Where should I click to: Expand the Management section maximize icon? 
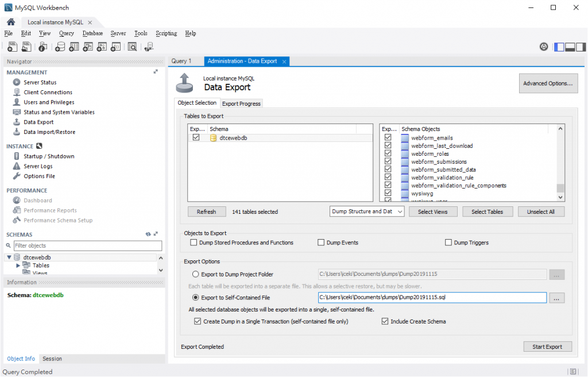[x=156, y=72]
